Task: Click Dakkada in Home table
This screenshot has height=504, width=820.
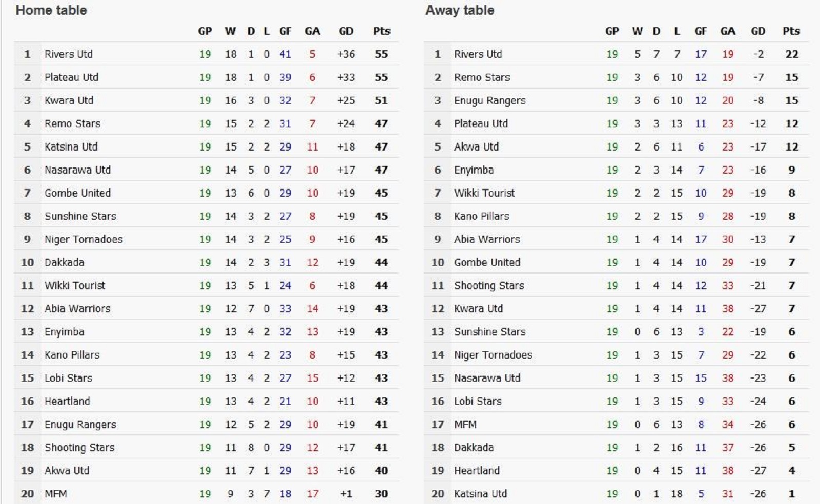Action: coord(64,262)
